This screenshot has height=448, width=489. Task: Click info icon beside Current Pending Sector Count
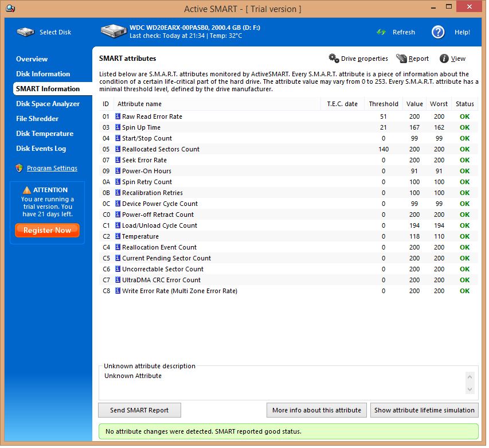pyautogui.click(x=118, y=259)
